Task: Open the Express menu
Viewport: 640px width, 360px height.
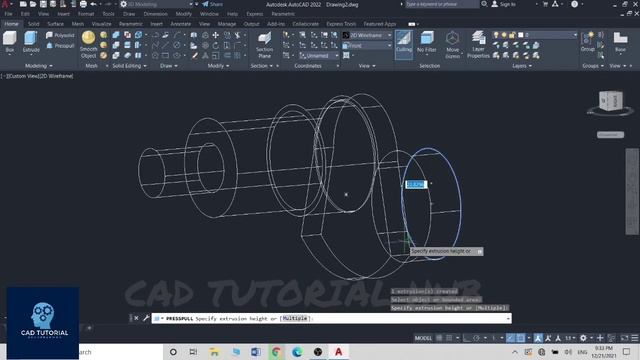Action: point(255,14)
